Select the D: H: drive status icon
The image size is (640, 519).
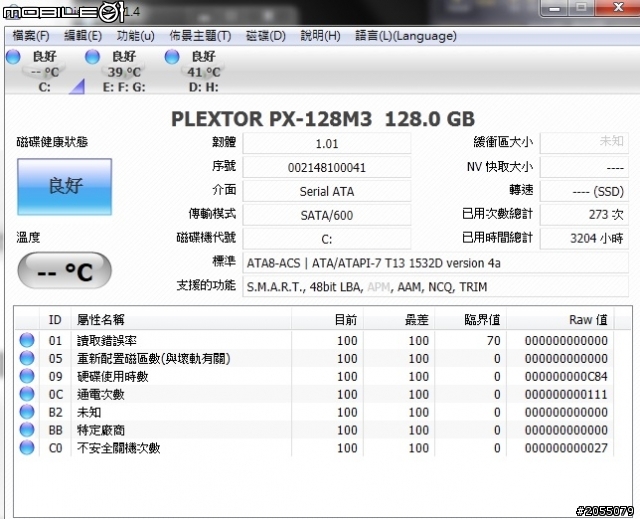tap(172, 57)
